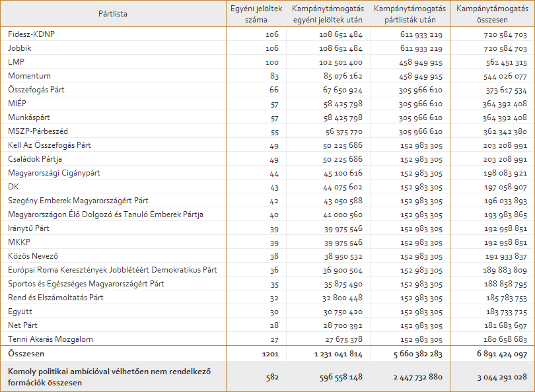Click the MKKP party name
This screenshot has height=392, width=535.
19,242
